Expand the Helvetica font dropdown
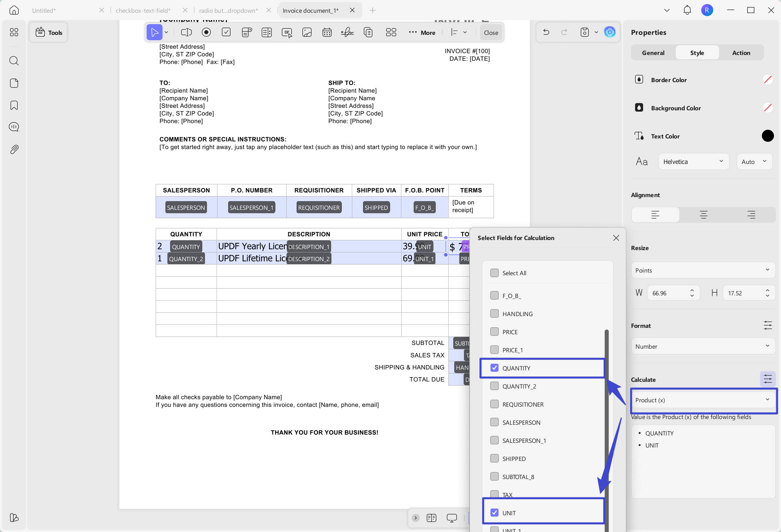The image size is (781, 532). point(693,162)
